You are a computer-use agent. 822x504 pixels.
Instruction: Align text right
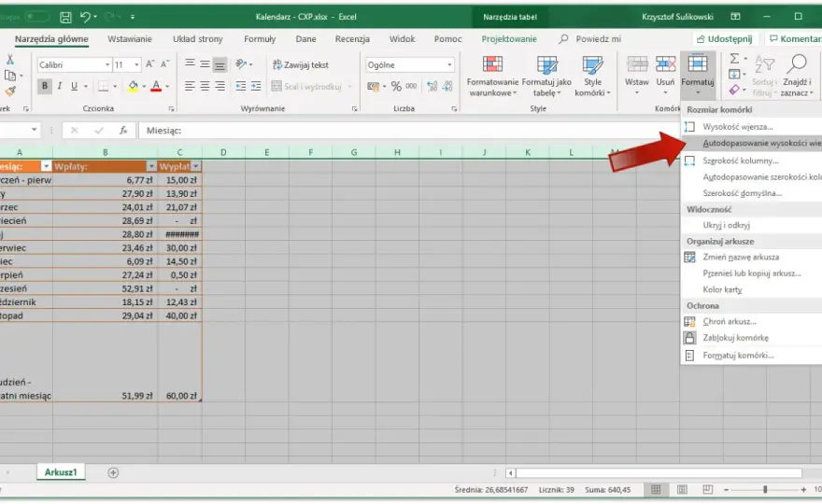point(220,86)
